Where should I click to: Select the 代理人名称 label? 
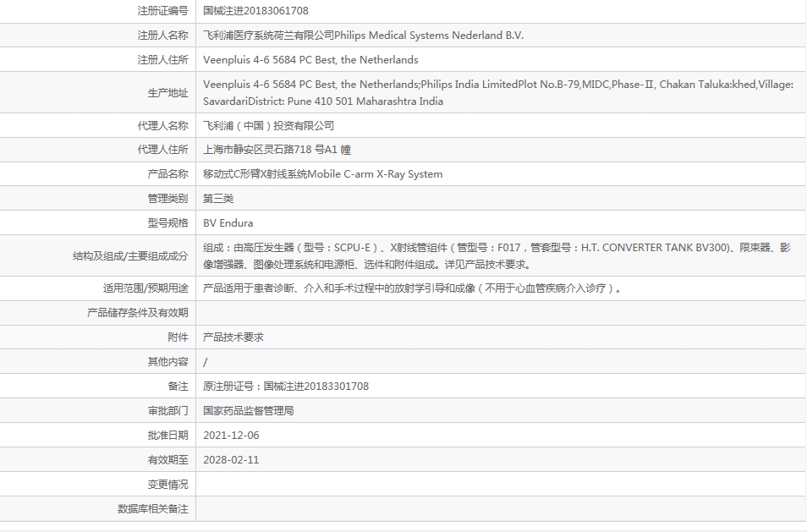pyautogui.click(x=162, y=125)
